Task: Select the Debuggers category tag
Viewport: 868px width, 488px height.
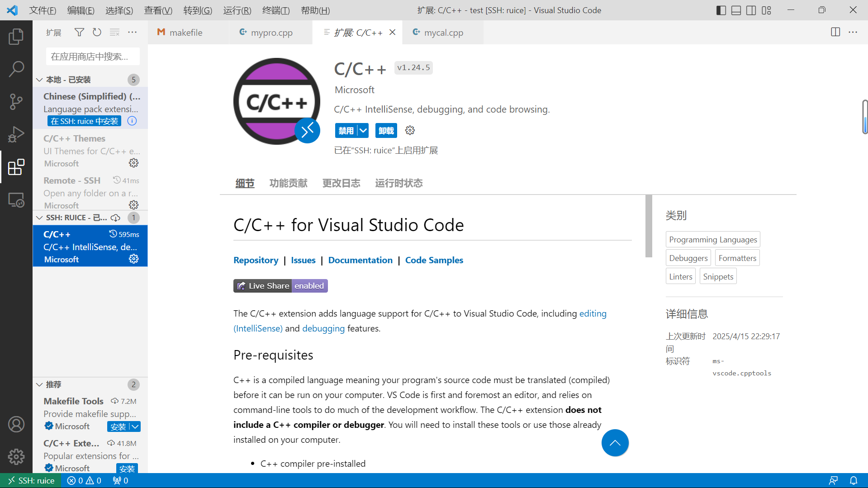Action: pyautogui.click(x=688, y=258)
